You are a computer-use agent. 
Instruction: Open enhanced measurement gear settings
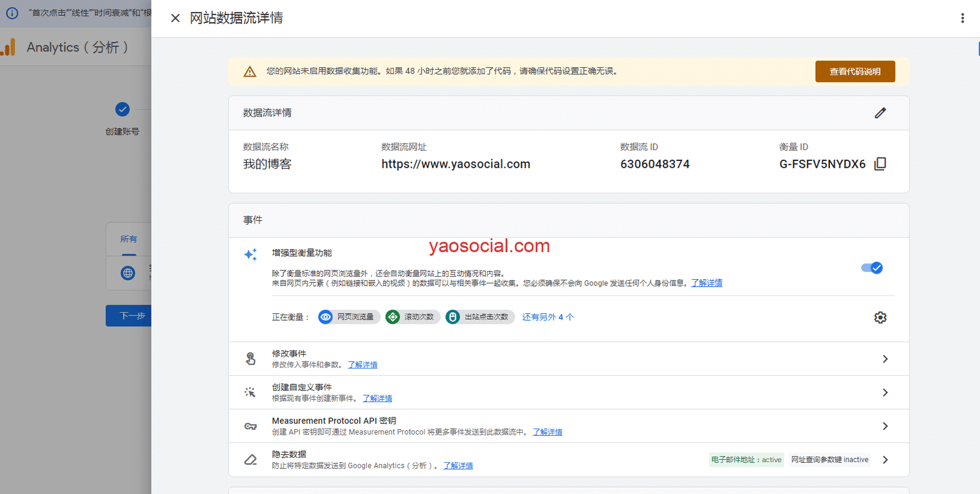point(880,318)
